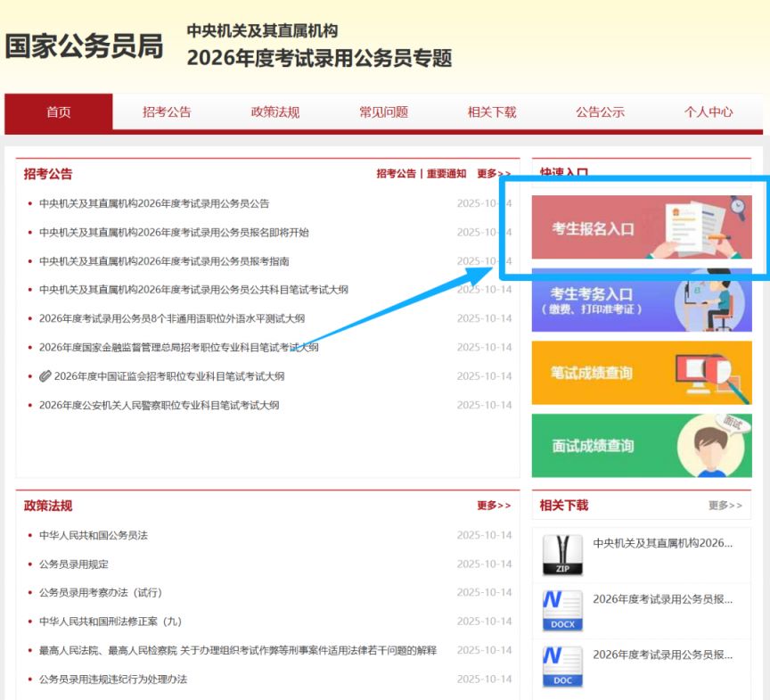Expand 更多>> in the 招考公告 section
This screenshot has height=700, width=770.
coord(494,173)
